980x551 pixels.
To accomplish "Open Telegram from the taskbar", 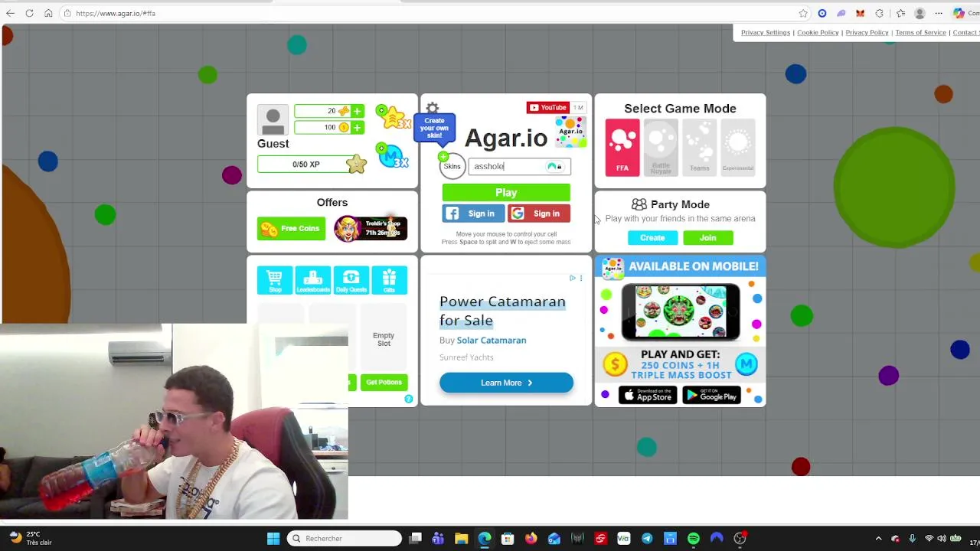I will coord(647,539).
